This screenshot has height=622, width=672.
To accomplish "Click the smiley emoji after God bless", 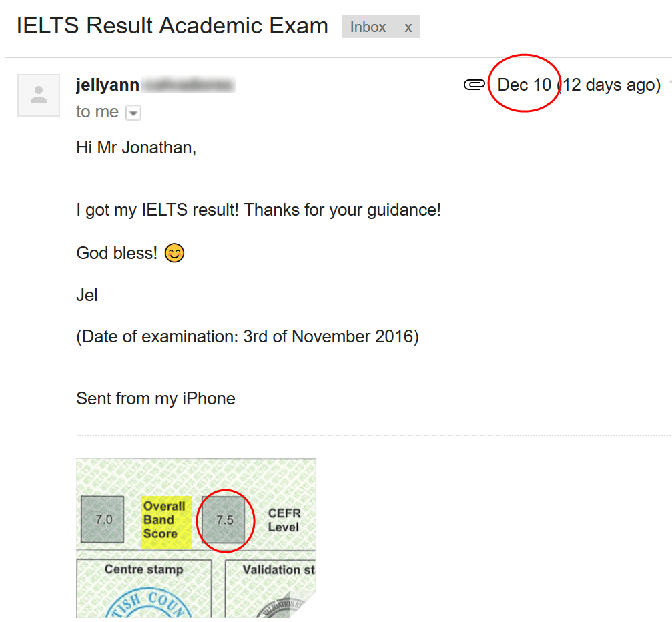I will (x=174, y=254).
